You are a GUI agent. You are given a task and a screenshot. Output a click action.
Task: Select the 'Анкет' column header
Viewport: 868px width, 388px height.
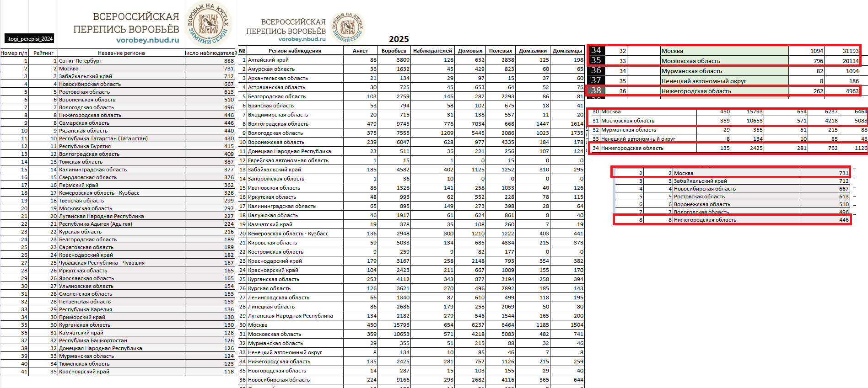pyautogui.click(x=360, y=51)
